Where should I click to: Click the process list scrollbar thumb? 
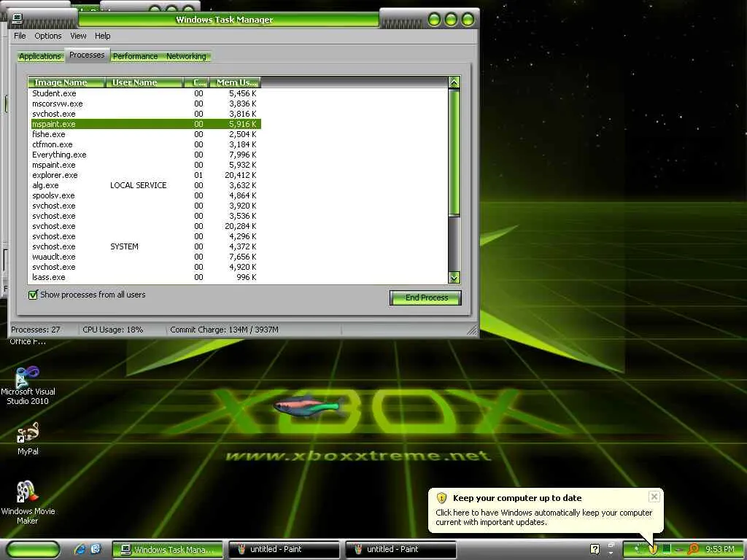[x=454, y=152]
